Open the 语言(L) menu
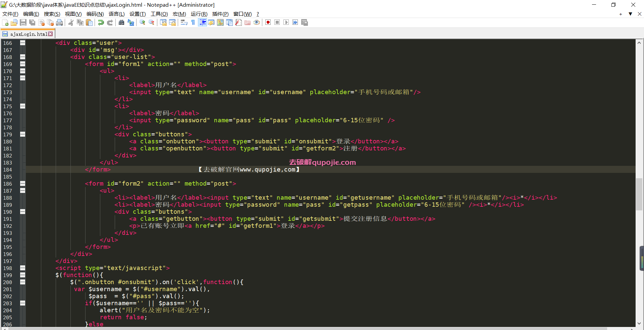644x330 pixels. (116, 14)
